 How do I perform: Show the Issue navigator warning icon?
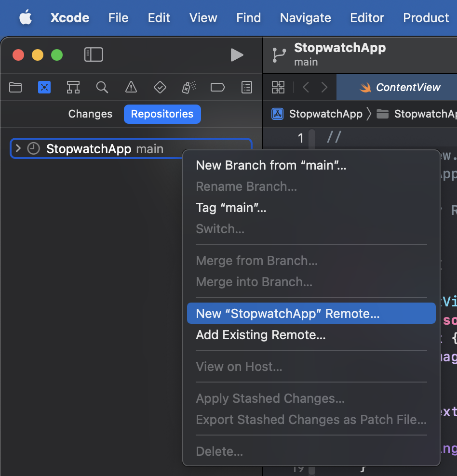click(131, 87)
